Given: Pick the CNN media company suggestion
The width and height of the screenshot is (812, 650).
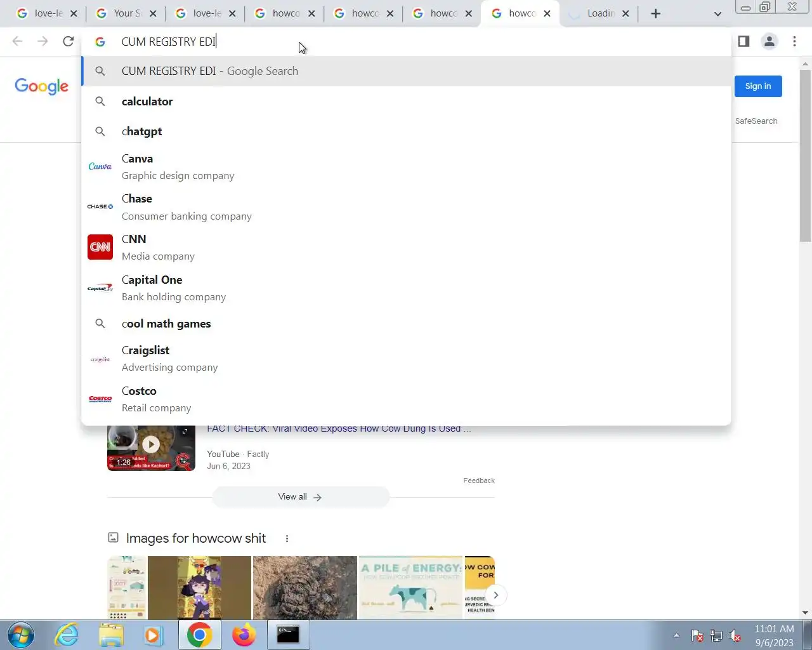Looking at the screenshot, I should coord(406,248).
